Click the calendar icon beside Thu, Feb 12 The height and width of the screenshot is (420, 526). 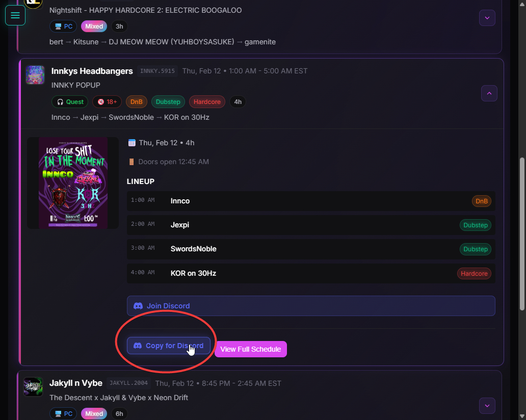tap(132, 143)
